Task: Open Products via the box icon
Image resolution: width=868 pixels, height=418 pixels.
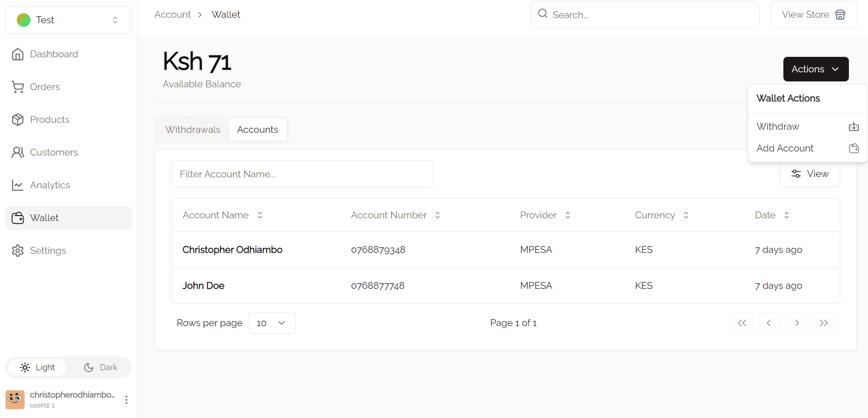Action: coord(18,120)
